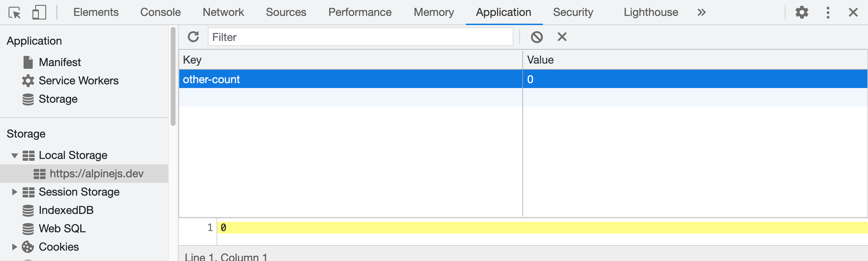Screen dimensions: 868x261
Task: Click the Filter input field
Action: pyautogui.click(x=360, y=37)
